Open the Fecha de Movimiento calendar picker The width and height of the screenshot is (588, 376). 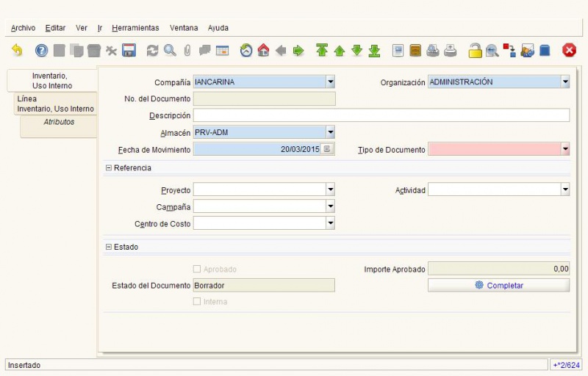coord(327,149)
